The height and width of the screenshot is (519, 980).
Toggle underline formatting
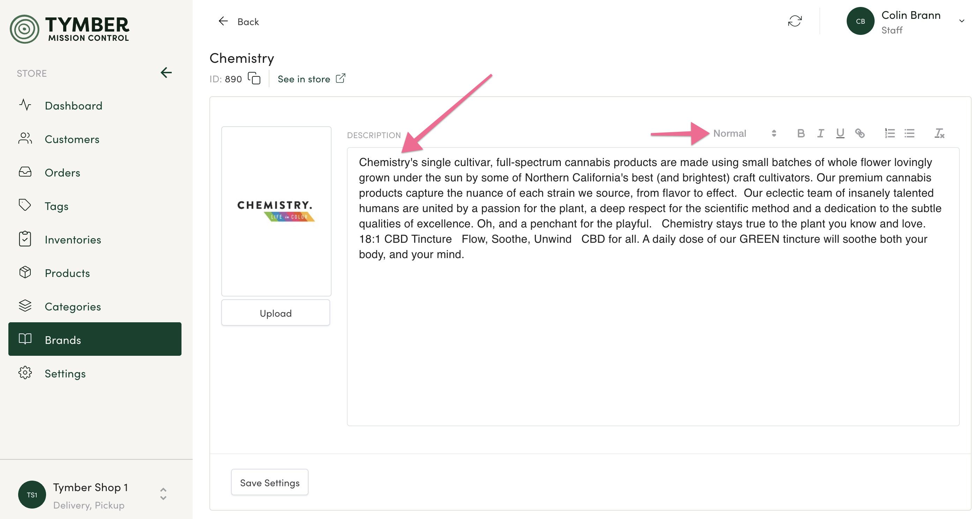pos(840,133)
